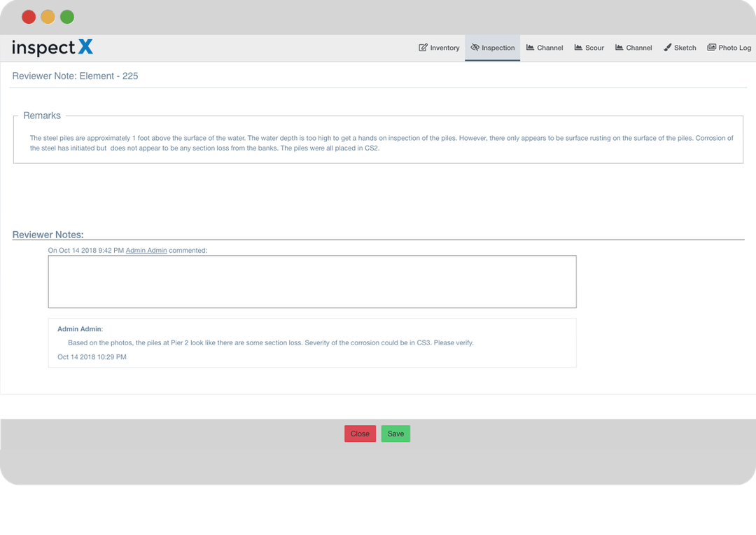Click the red Close button
The width and height of the screenshot is (756, 535).
360,433
